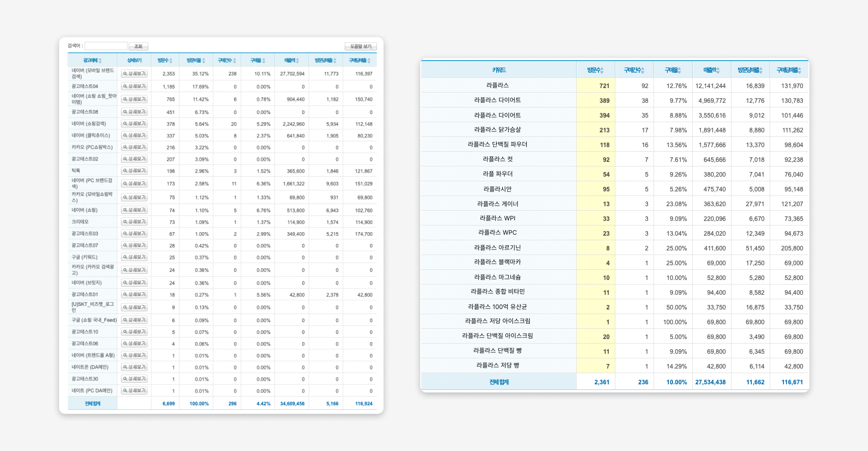
Task: Open 상세보기 for 네이버 (트렌드몰 A형)
Action: pyautogui.click(x=134, y=355)
